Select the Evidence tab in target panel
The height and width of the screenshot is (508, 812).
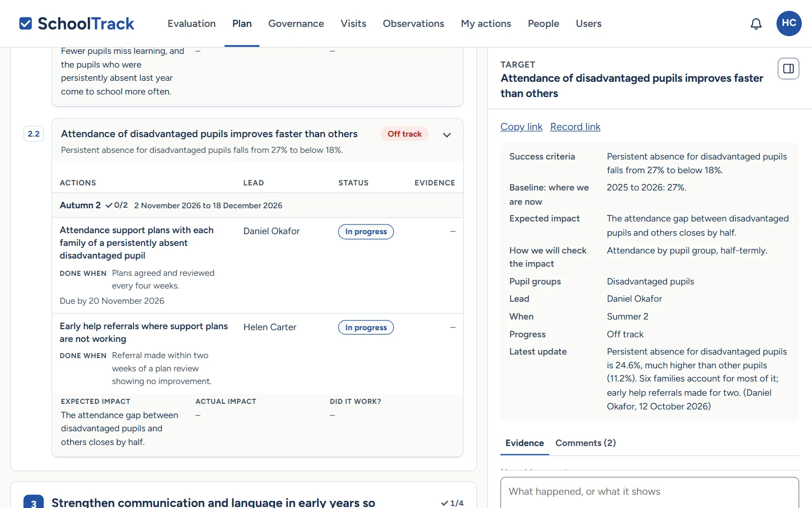pyautogui.click(x=524, y=443)
